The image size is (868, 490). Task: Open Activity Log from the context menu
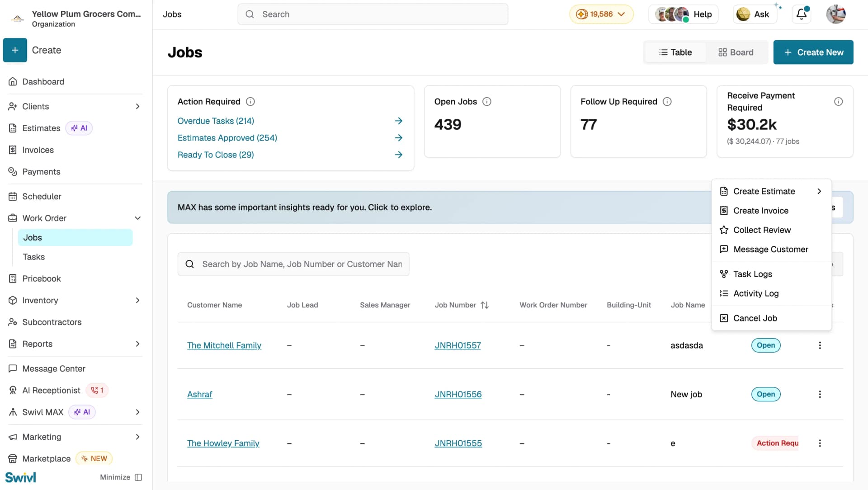(771, 294)
